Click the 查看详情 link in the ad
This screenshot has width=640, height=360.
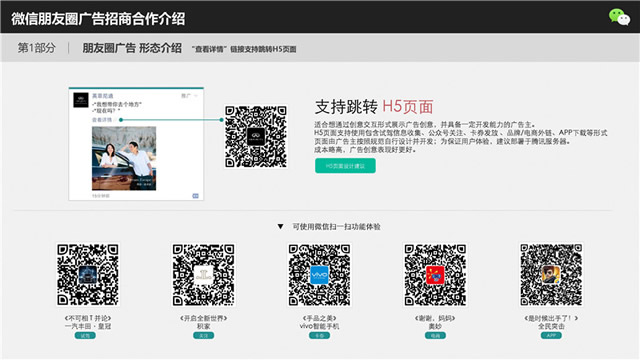(x=102, y=120)
